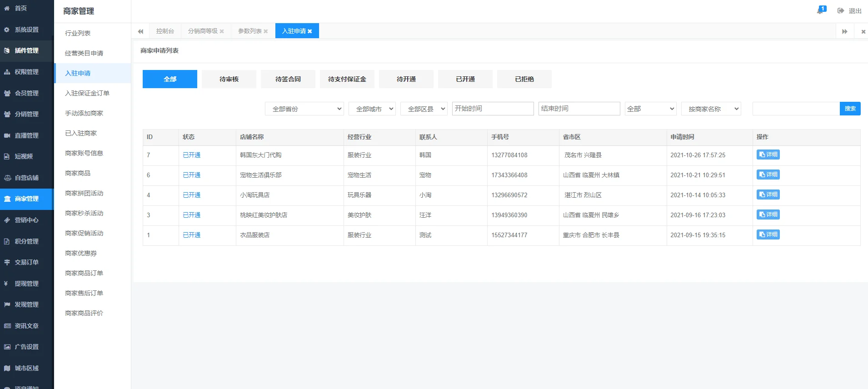Open 直播管理 in the left sidebar

[x=26, y=135]
